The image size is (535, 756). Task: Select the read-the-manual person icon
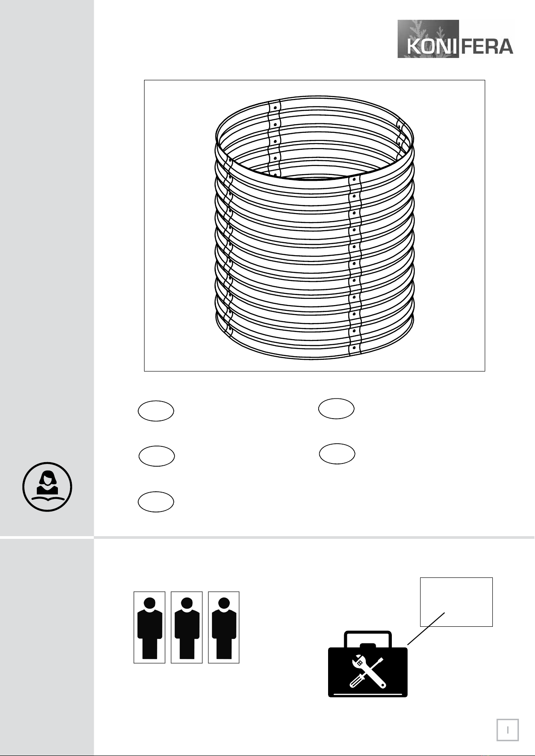(47, 487)
